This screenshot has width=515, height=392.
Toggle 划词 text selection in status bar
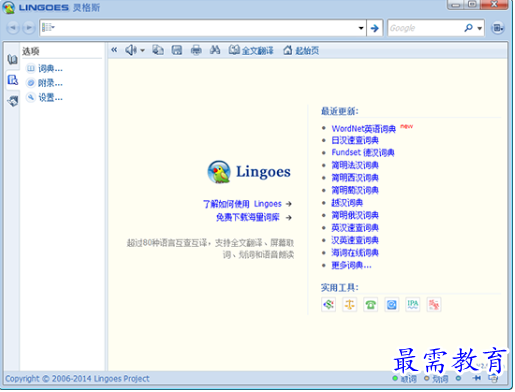point(436,379)
